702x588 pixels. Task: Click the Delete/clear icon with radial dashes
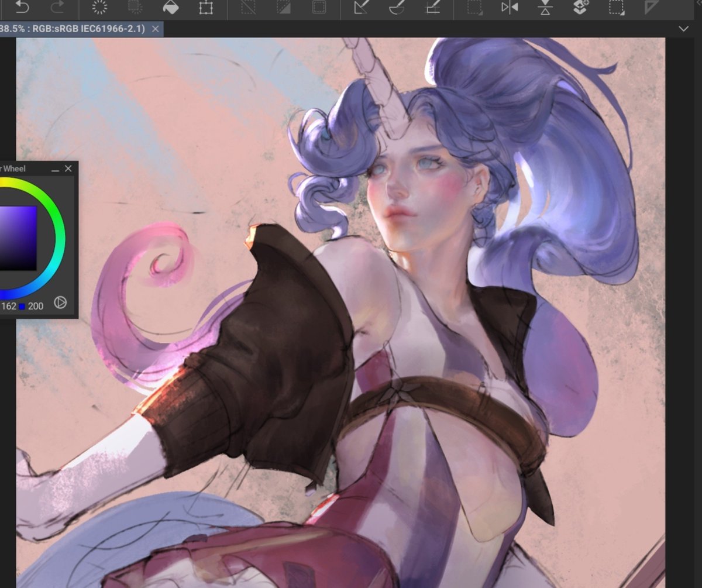tap(100, 8)
